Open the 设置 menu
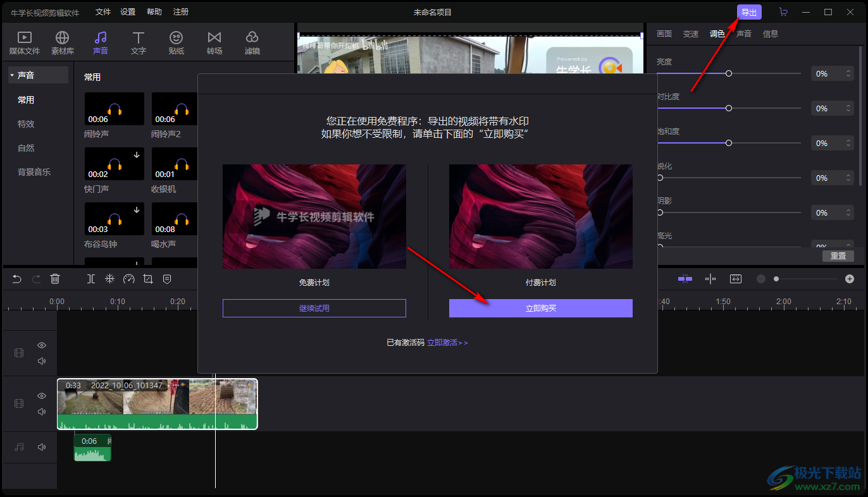The image size is (868, 497). pyautogui.click(x=128, y=12)
